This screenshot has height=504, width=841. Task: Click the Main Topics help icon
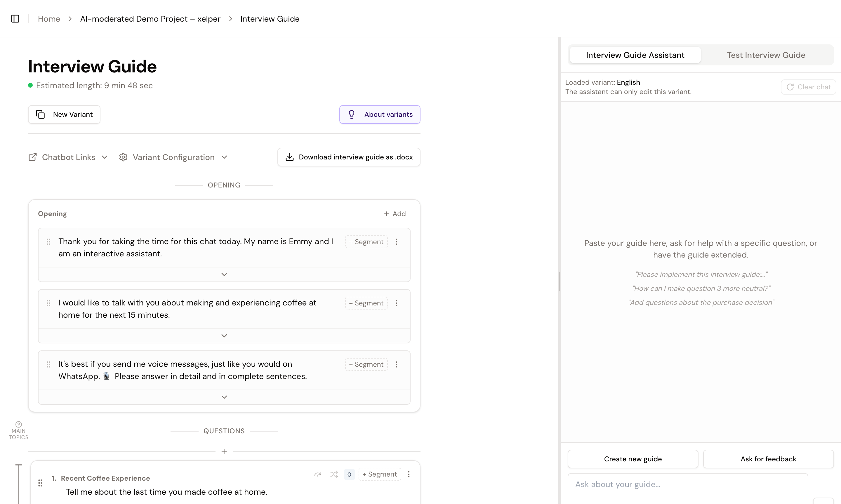click(19, 424)
